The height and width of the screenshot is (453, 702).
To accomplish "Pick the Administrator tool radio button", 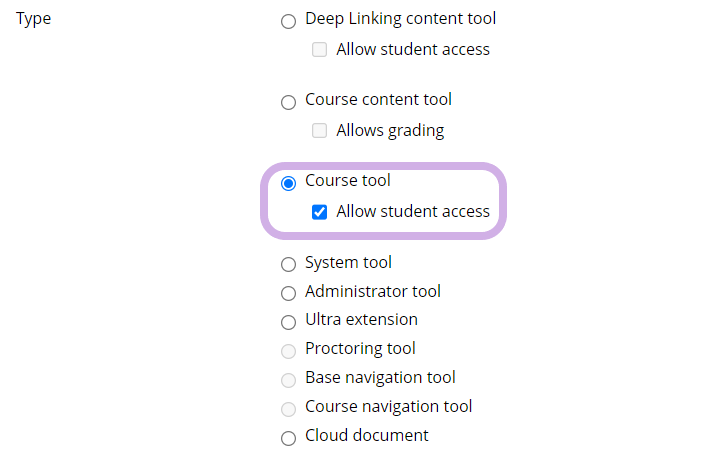I will (x=289, y=293).
